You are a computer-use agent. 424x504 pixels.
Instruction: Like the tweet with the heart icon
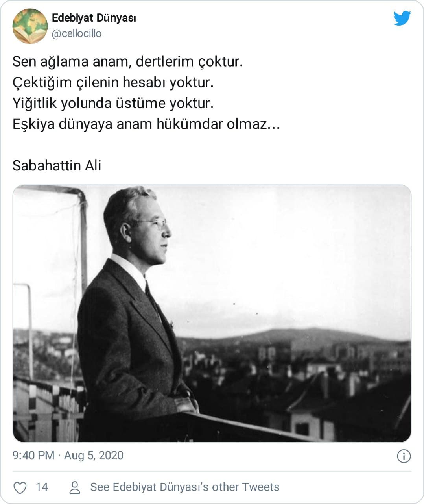20,487
